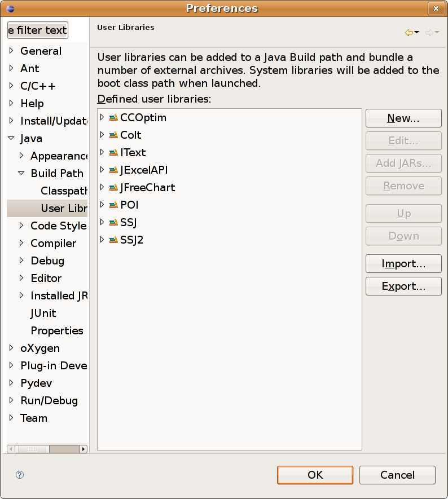Expand the Team preferences category
Screen dimensions: 448x499
(x=11, y=418)
